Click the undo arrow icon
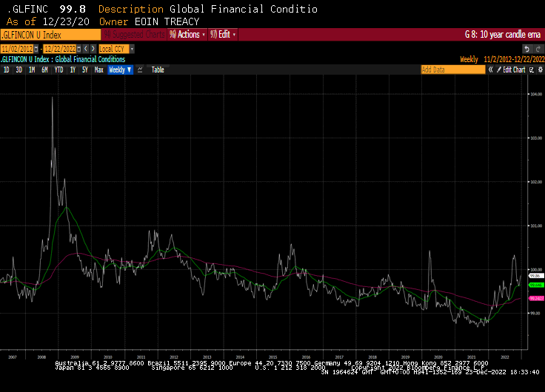This screenshot has height=392, width=545. [x=527, y=49]
